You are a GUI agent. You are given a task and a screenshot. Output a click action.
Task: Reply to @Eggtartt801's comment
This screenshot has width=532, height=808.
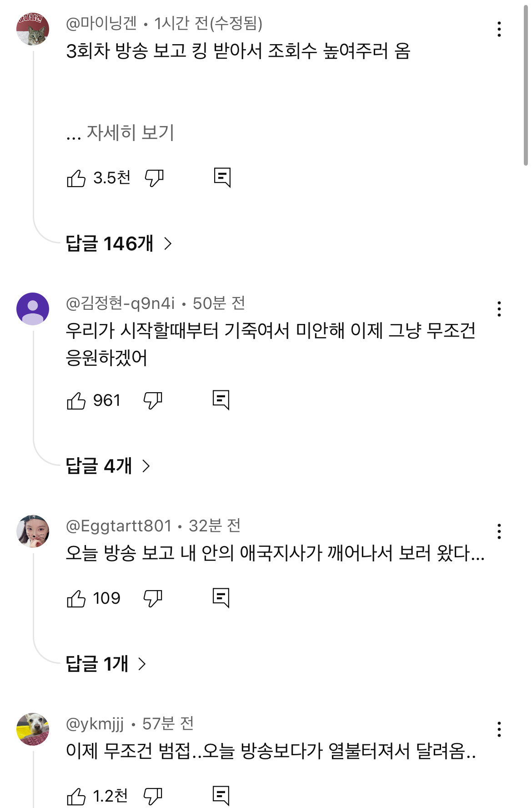pos(221,598)
